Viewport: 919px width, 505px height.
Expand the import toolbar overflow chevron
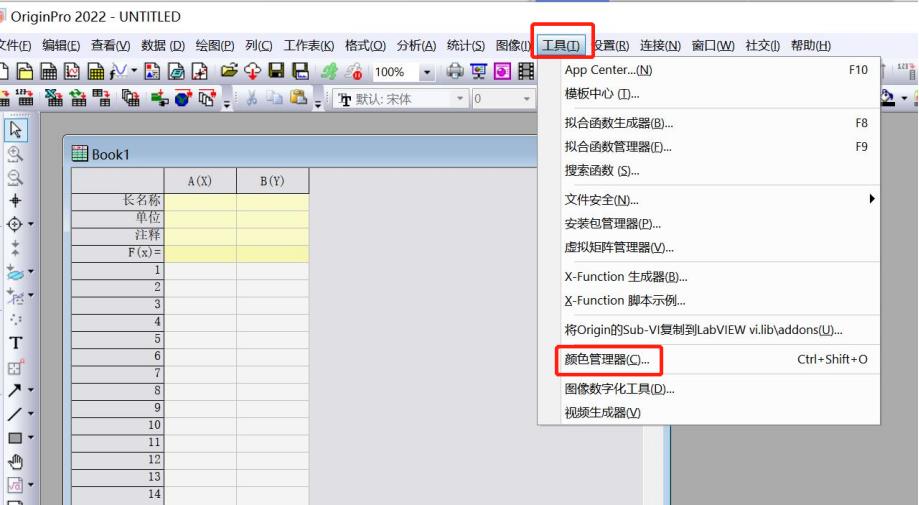click(x=227, y=105)
